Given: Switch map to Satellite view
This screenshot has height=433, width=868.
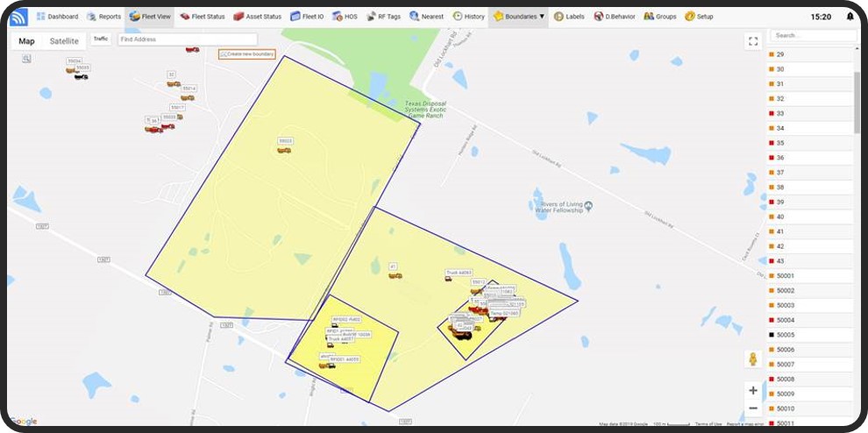Looking at the screenshot, I should coord(64,41).
